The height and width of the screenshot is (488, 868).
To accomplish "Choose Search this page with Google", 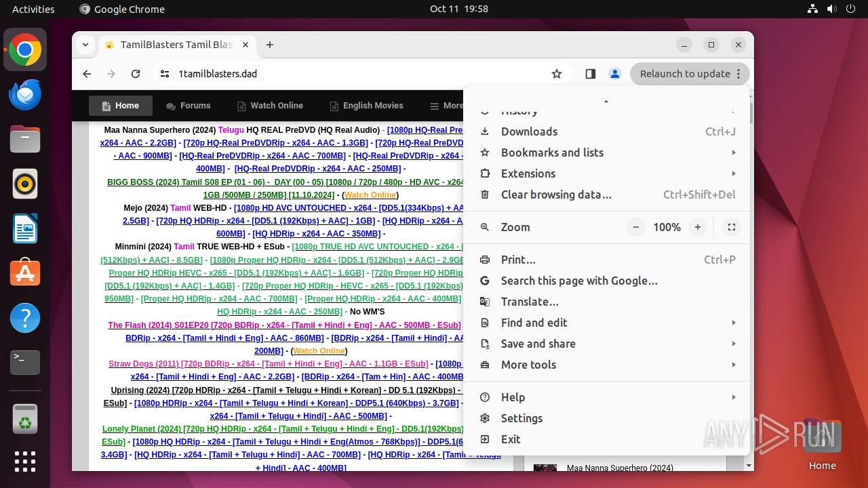I will click(608, 281).
